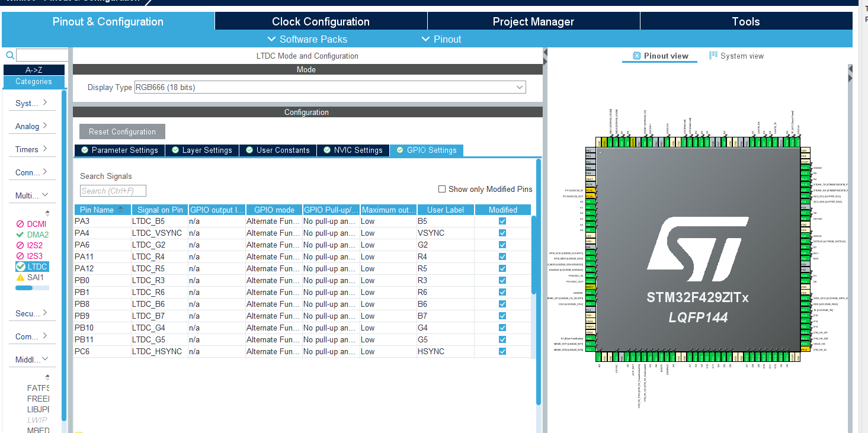868x433 pixels.
Task: Click the sort arrow in Pin Name header
Action: 121,209
